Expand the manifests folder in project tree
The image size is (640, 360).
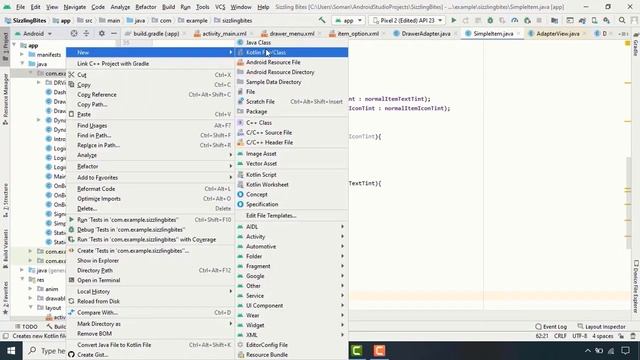22,54
